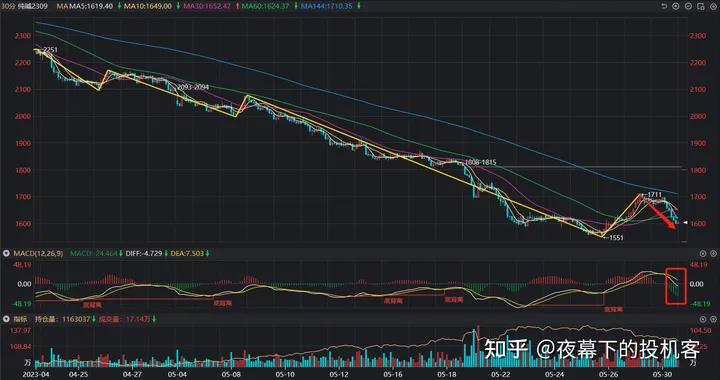Click the 1711 peak price label
720x380 pixels.
pos(654,195)
